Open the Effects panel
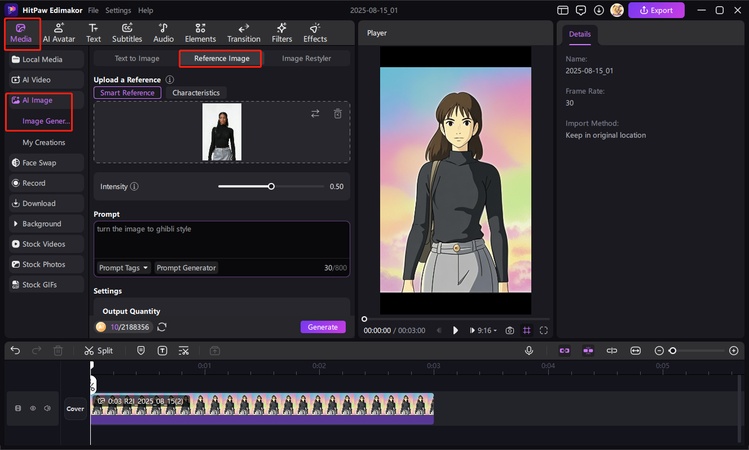 [315, 33]
